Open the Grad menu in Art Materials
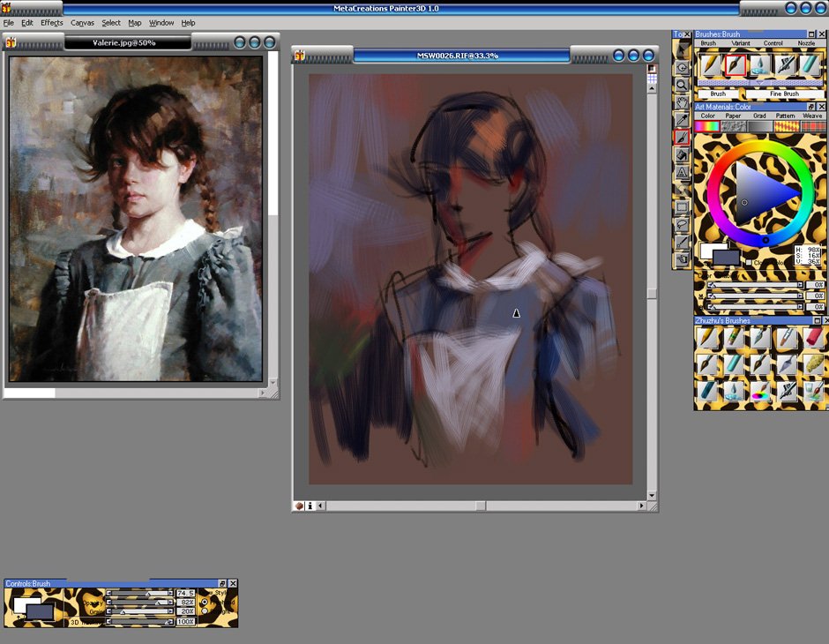 point(759,116)
